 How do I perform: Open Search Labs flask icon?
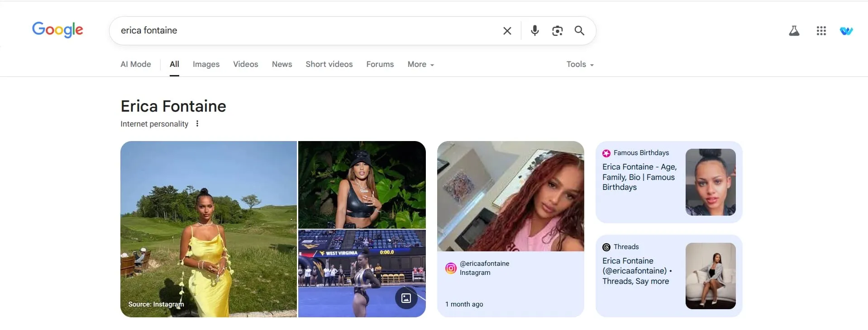coord(794,31)
